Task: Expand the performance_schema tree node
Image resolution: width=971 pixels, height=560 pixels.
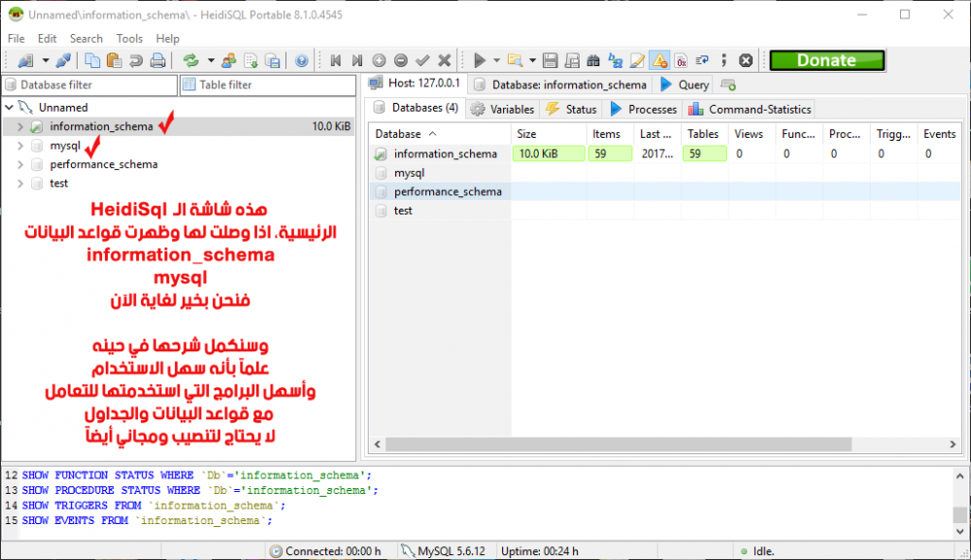Action: (x=20, y=165)
